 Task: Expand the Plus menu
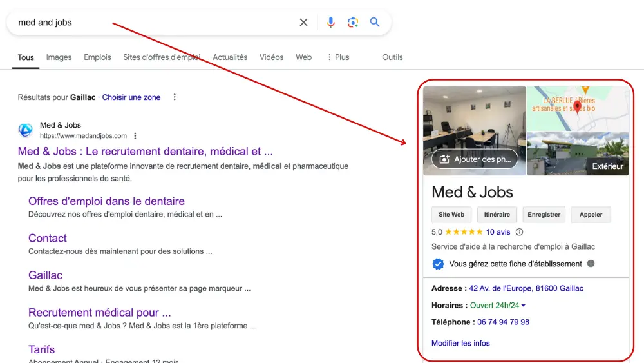(x=338, y=57)
